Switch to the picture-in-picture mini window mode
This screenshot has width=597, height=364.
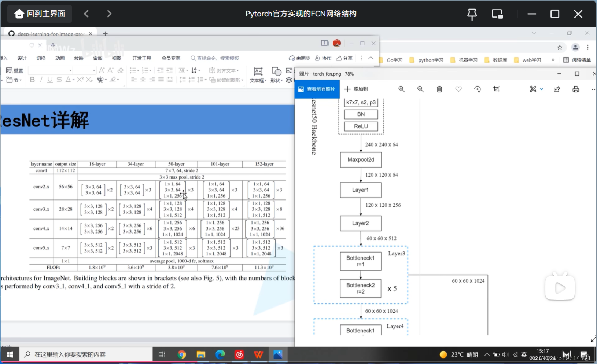point(497,14)
